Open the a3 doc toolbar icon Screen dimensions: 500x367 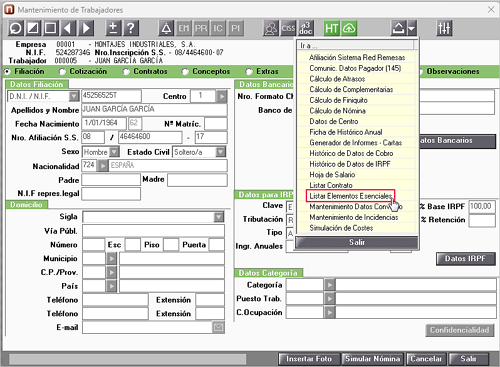pos(306,28)
